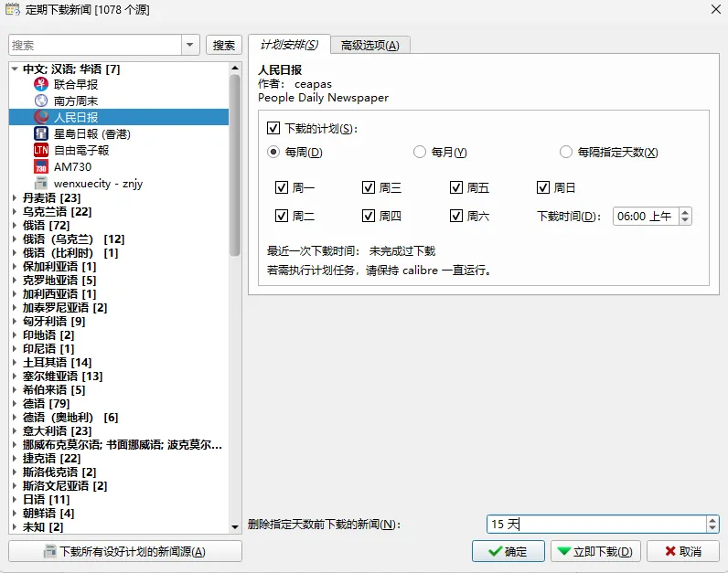Click the 搜索 button
728x573 pixels.
coord(224,45)
